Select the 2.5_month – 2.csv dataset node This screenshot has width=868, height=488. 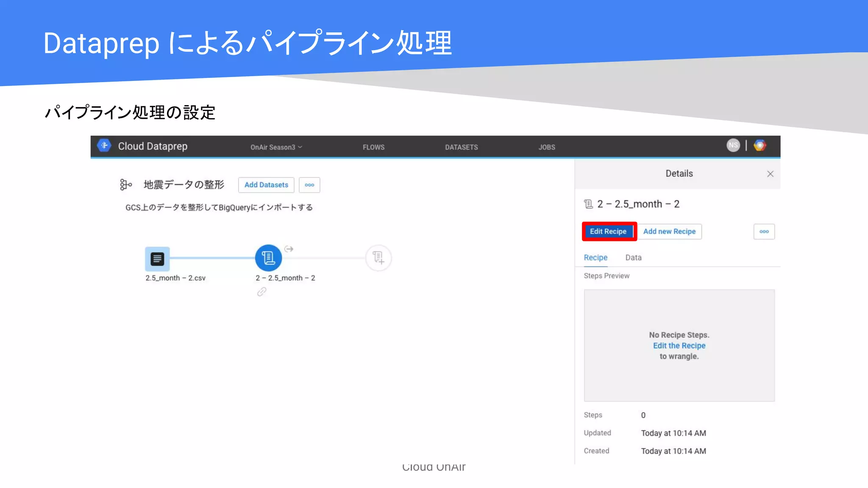click(x=157, y=258)
